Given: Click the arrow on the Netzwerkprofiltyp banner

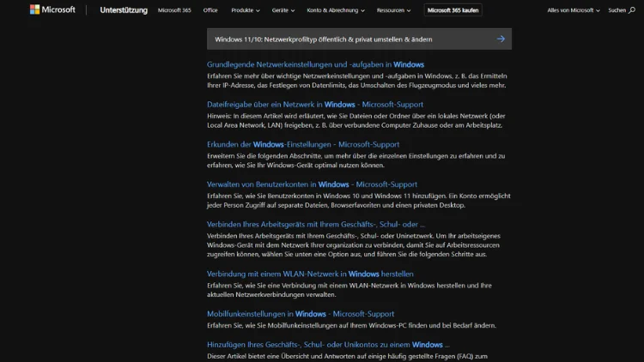Looking at the screenshot, I should [x=501, y=39].
